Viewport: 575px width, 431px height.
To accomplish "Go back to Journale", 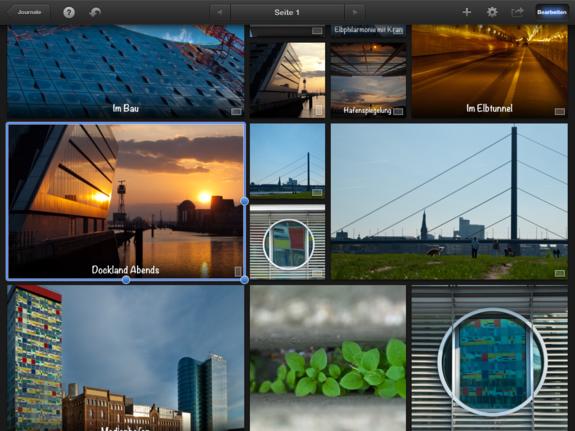I will point(28,12).
